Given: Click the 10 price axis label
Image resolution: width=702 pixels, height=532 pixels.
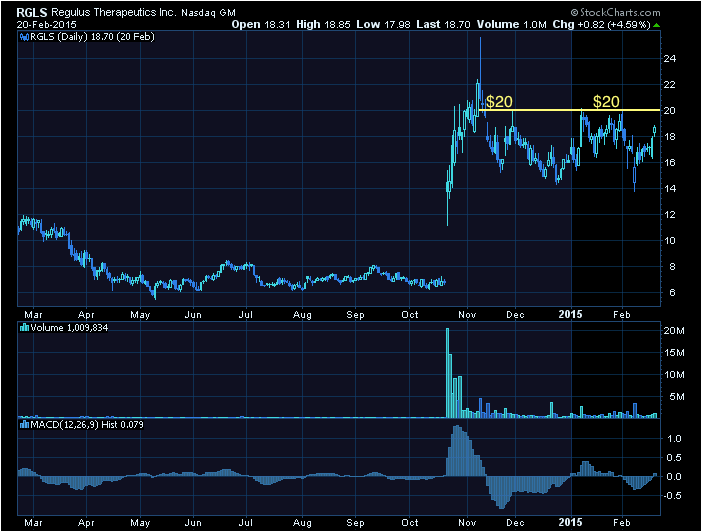Looking at the screenshot, I should (x=670, y=240).
